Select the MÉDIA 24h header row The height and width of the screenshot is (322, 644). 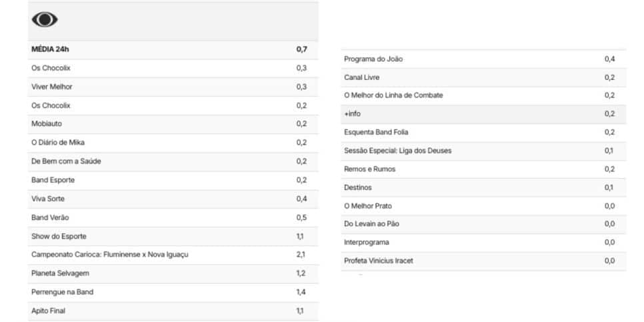173,50
